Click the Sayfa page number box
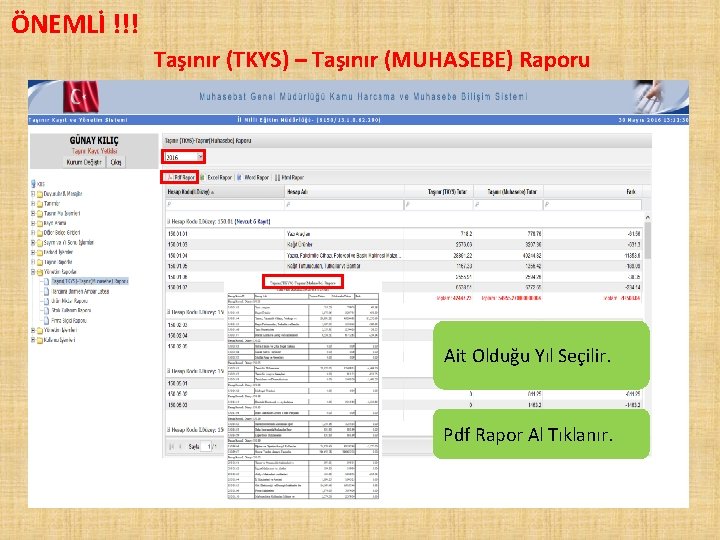 207,446
